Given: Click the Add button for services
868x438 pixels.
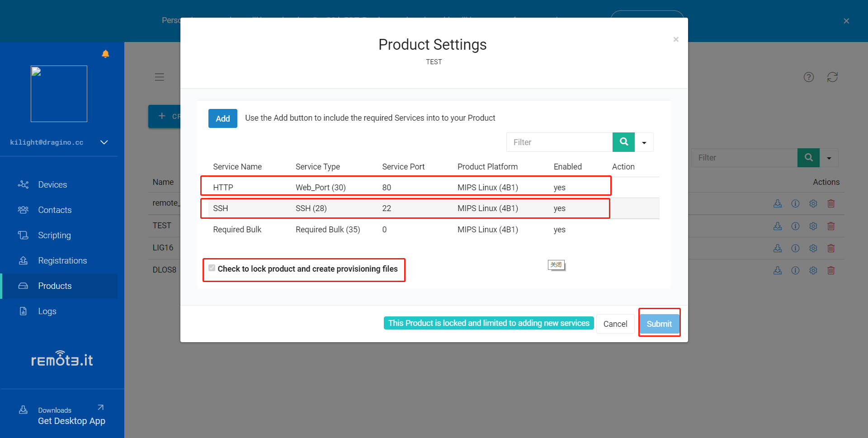Looking at the screenshot, I should (x=223, y=118).
